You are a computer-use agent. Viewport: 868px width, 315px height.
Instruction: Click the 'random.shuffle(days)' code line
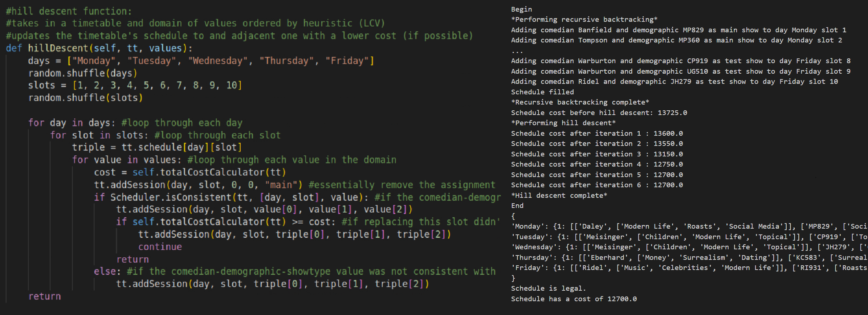coord(83,73)
